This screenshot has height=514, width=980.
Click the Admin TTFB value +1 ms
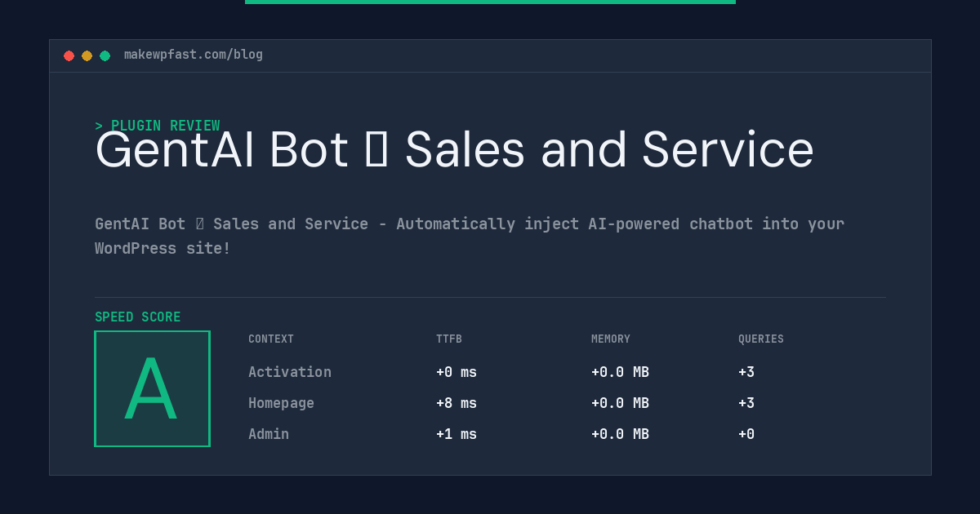tap(457, 434)
